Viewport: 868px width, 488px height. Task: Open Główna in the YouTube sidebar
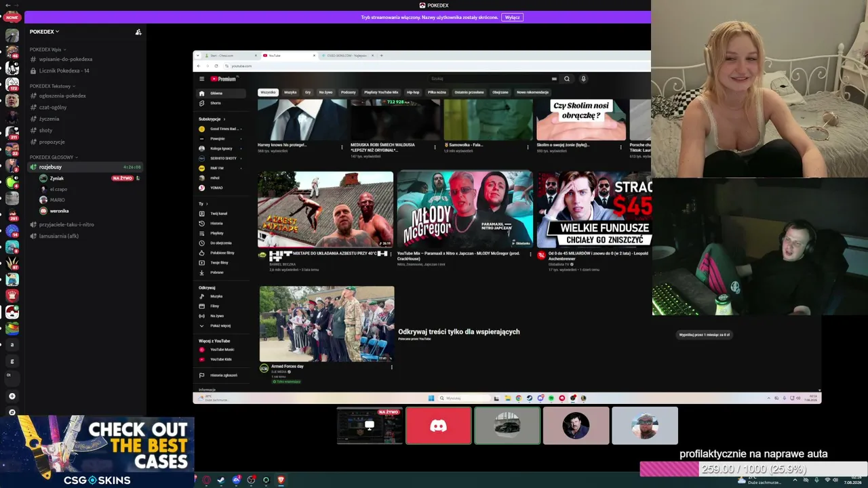221,93
